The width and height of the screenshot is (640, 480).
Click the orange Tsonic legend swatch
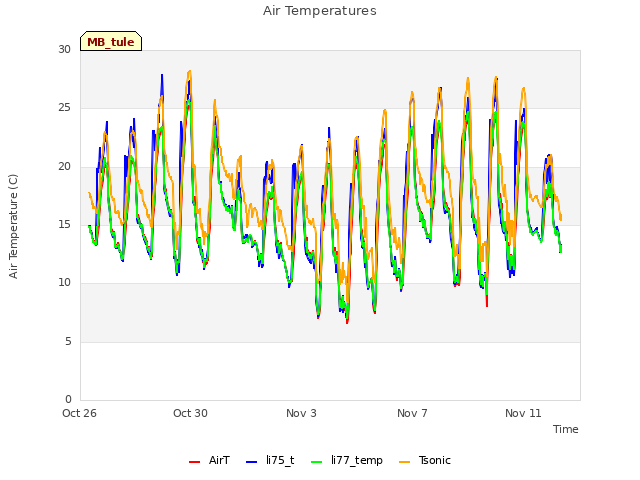pos(404,462)
